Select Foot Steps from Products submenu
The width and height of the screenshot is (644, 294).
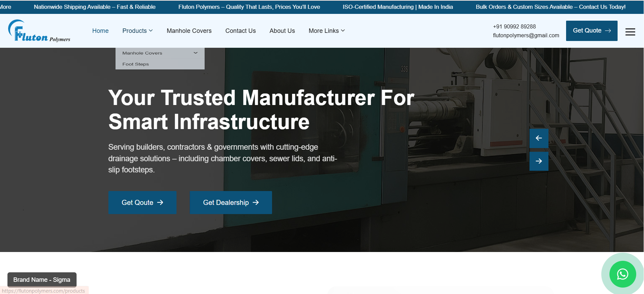(160, 64)
